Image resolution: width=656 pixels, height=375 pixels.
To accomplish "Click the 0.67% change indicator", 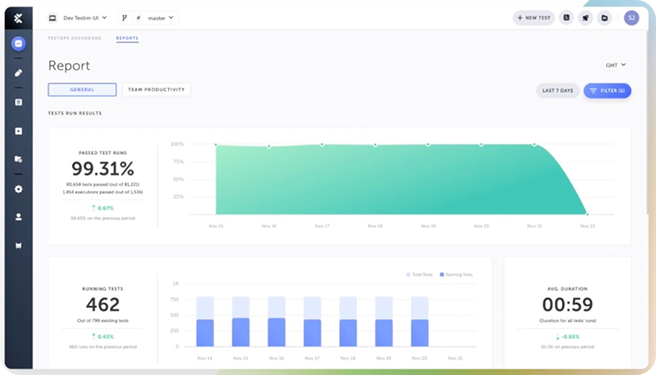I will pyautogui.click(x=102, y=208).
